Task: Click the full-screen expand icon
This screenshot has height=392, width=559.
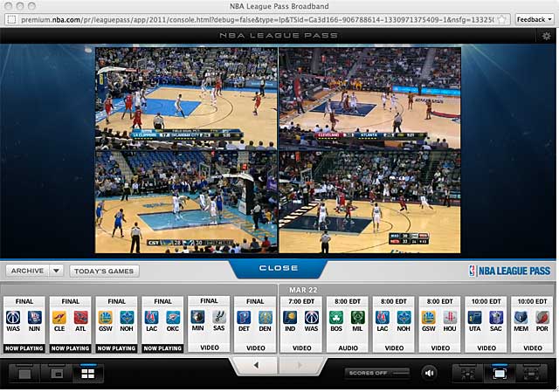Action: [529, 374]
